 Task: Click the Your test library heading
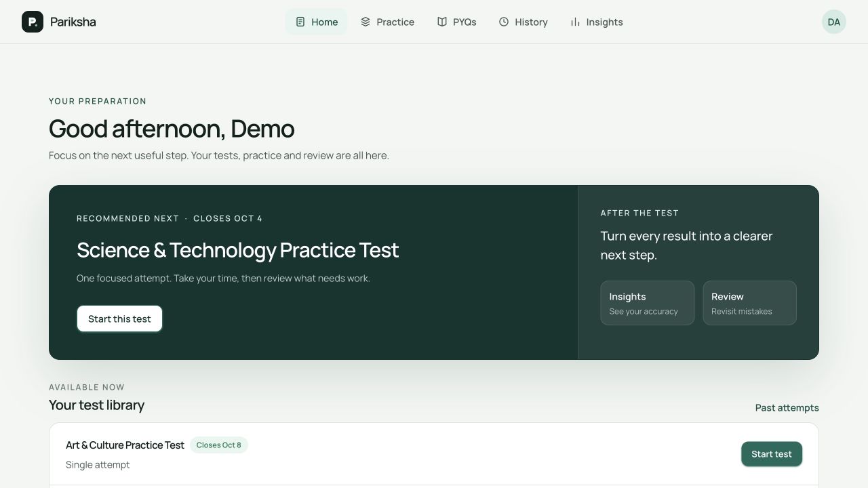click(96, 405)
